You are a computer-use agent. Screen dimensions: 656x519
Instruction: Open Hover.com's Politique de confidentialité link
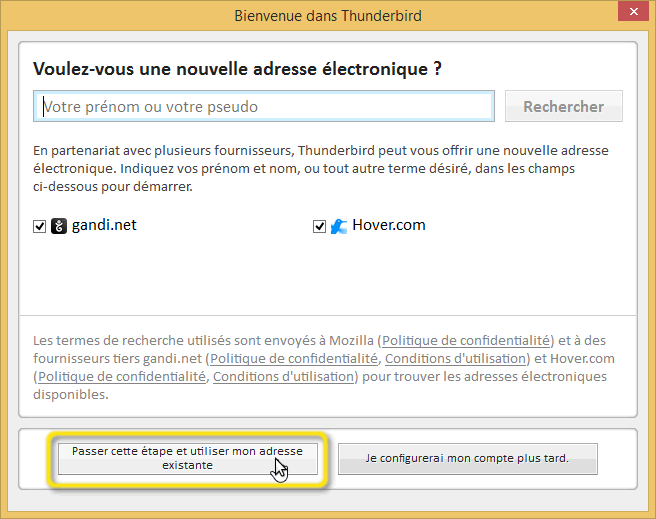tap(122, 376)
